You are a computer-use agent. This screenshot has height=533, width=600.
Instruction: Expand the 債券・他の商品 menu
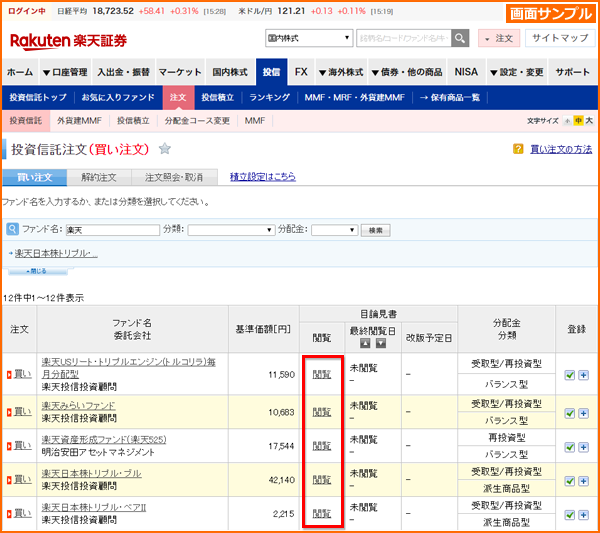pos(407,72)
